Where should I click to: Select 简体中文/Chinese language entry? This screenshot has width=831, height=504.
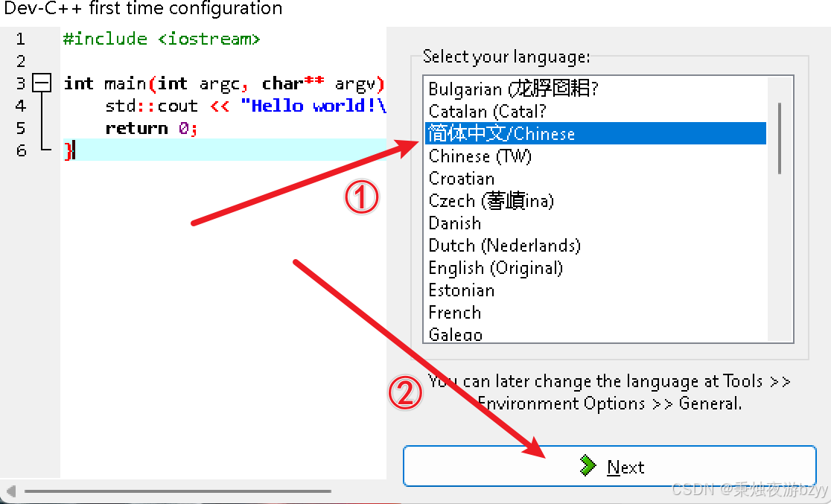[x=595, y=133]
